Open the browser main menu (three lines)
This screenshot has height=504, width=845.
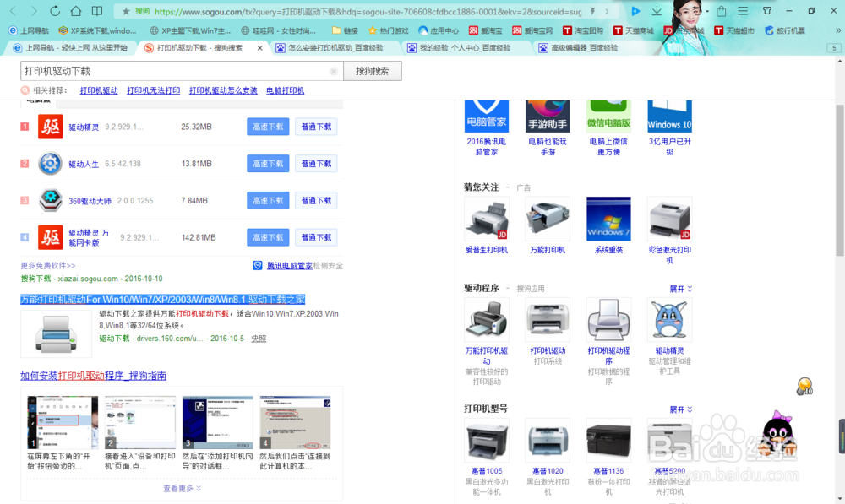coord(743,11)
